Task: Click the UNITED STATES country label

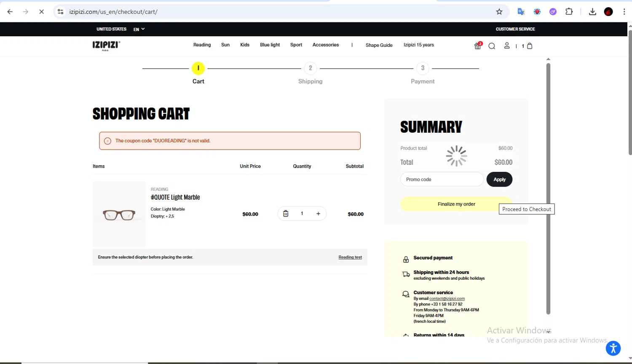Action: coord(111,29)
